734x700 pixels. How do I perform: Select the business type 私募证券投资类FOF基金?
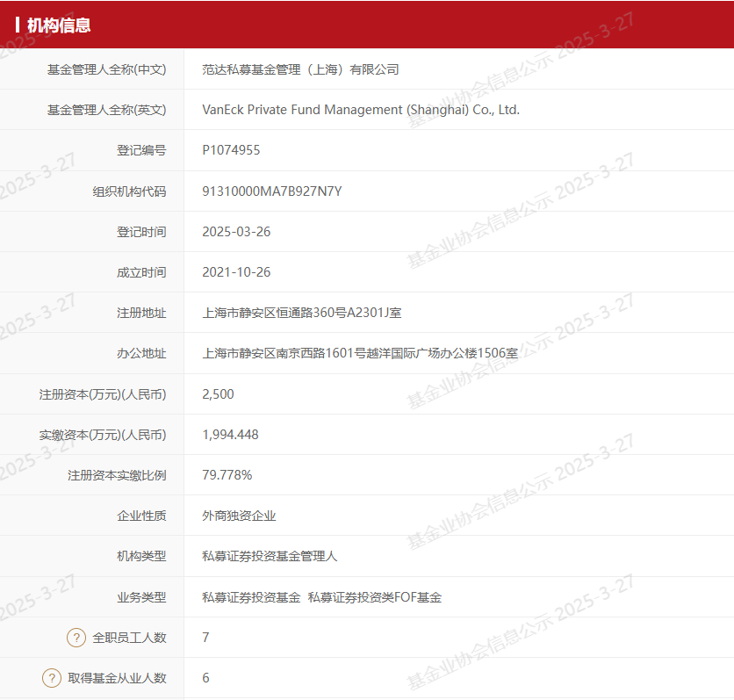click(375, 597)
